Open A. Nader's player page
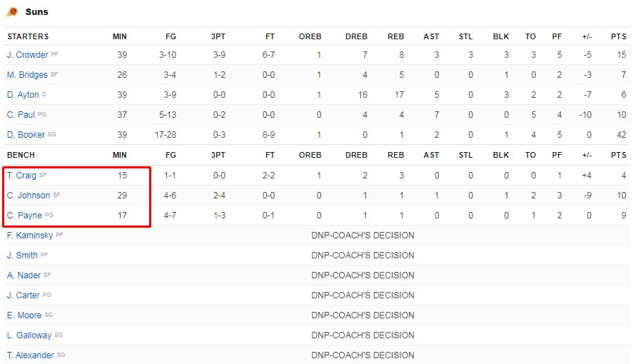 tap(24, 275)
